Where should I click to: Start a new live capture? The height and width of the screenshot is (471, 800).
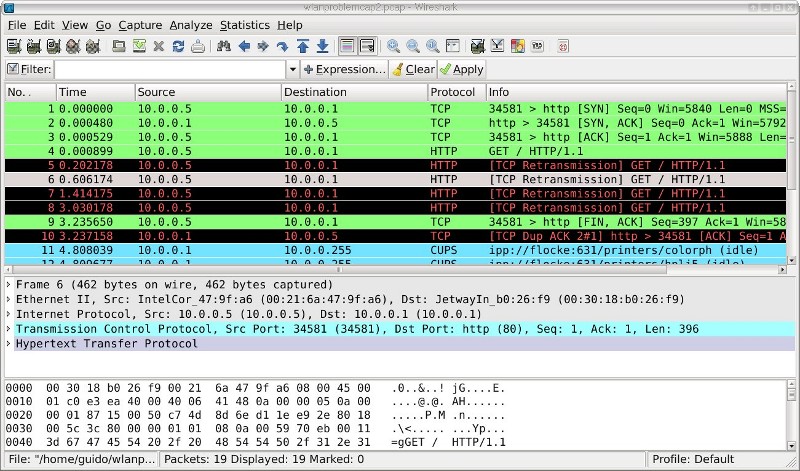(53, 46)
